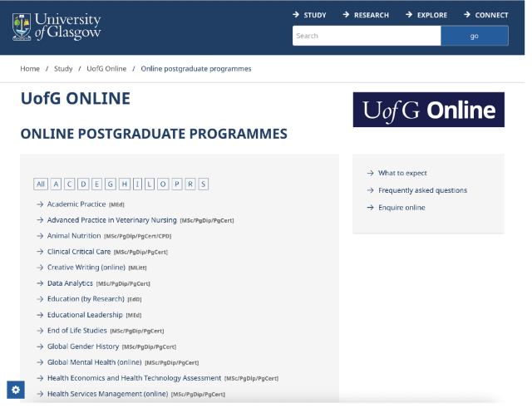
Task: Click into the Search input field
Action: coord(367,36)
